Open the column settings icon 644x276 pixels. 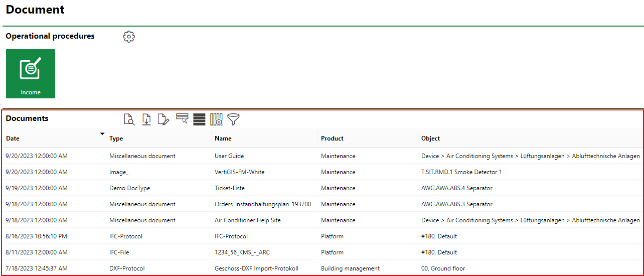tap(216, 119)
